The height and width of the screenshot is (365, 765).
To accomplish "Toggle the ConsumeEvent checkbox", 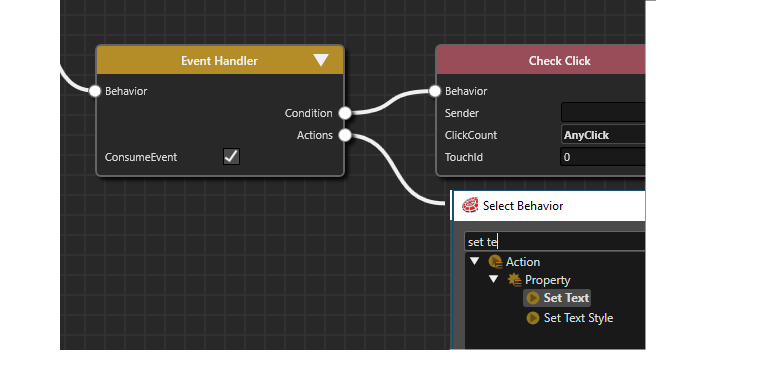I will (x=231, y=157).
